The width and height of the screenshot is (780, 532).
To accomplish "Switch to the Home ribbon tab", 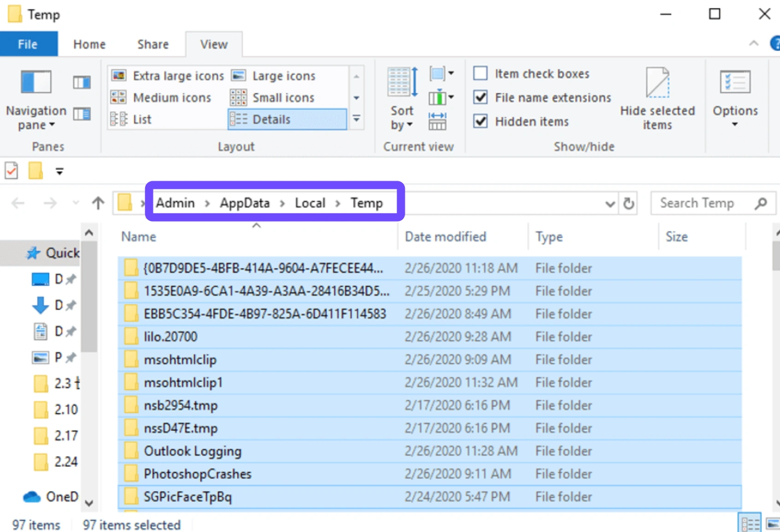I will tap(89, 44).
